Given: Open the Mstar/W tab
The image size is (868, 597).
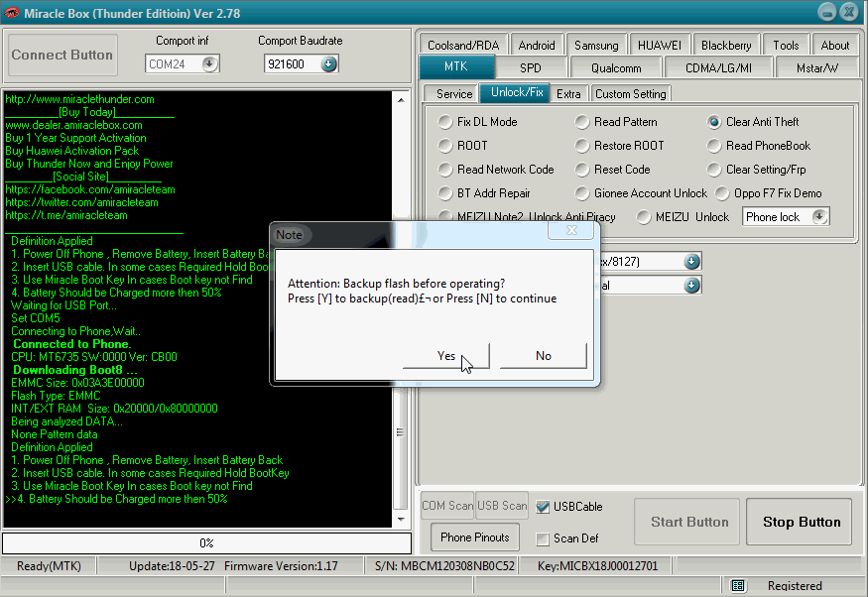Looking at the screenshot, I should (x=817, y=67).
